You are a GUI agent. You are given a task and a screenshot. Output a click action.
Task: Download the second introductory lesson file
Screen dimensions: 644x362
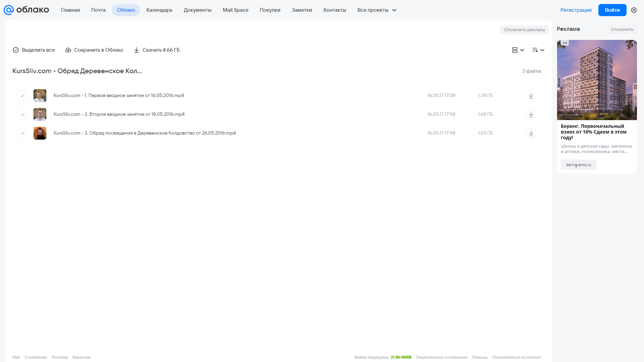(531, 114)
